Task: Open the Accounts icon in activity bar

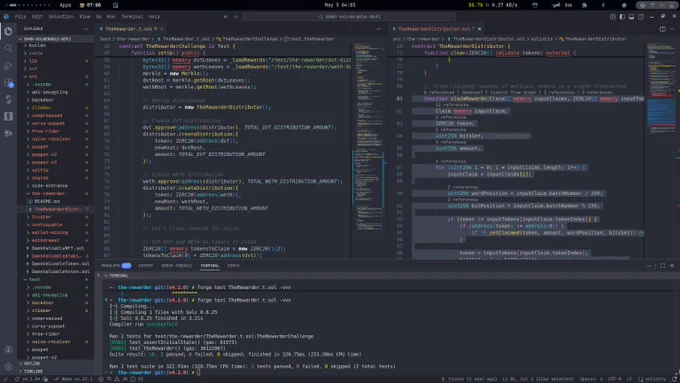Action: (8, 350)
